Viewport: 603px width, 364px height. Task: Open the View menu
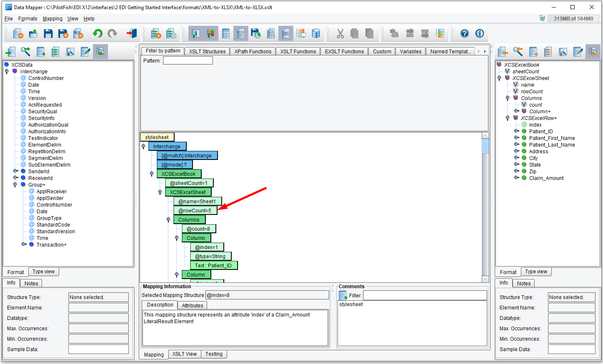tap(73, 19)
